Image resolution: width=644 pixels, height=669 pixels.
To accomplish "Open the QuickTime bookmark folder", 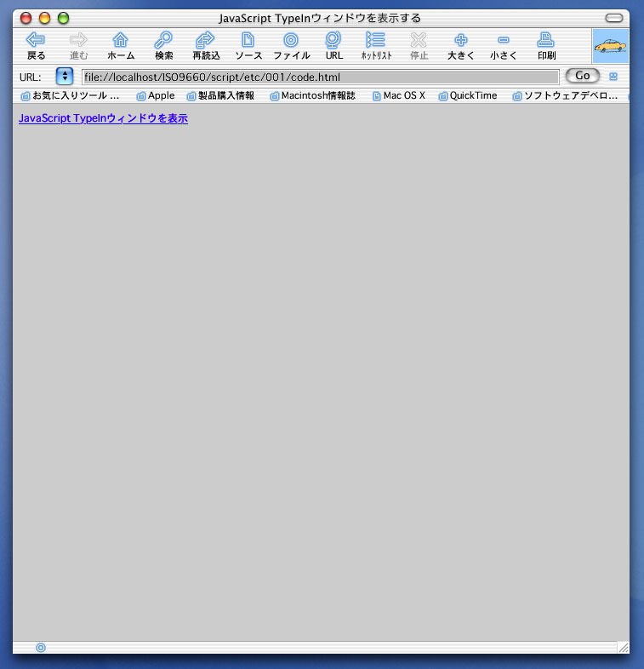I will click(x=468, y=95).
